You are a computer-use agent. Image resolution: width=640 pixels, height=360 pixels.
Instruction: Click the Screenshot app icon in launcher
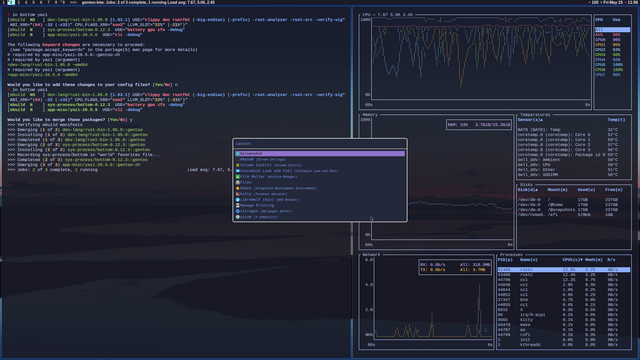pos(238,153)
